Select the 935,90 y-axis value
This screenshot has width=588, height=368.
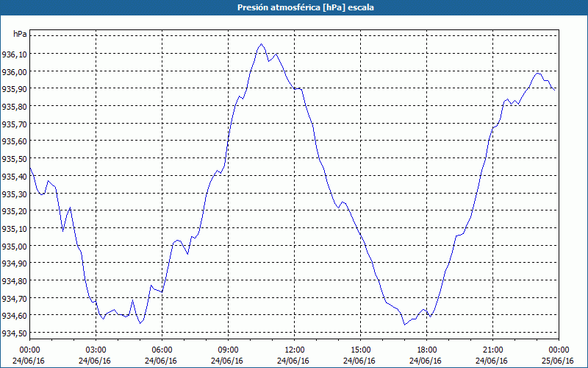[14, 89]
